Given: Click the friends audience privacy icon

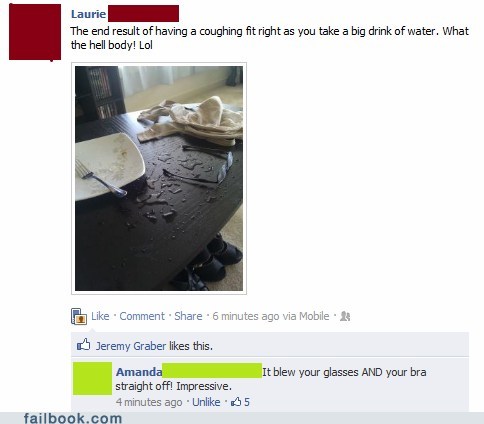Looking at the screenshot, I should click(x=345, y=316).
